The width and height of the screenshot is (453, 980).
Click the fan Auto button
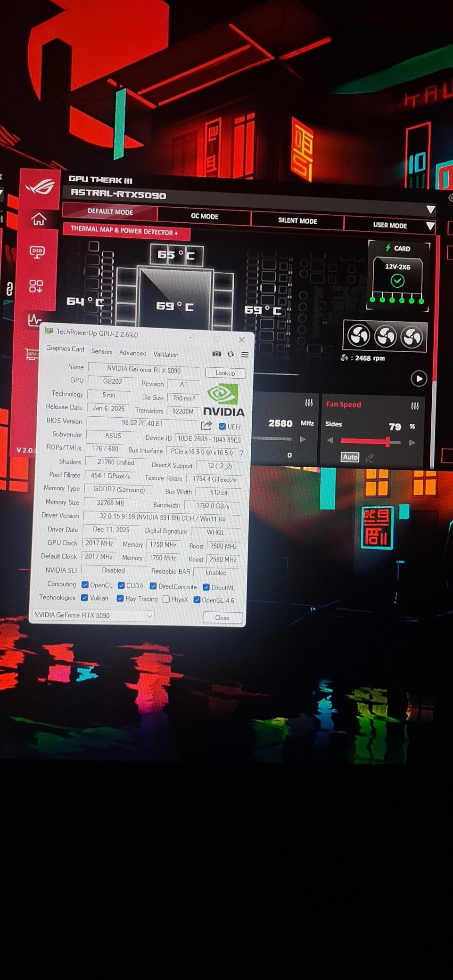[350, 457]
